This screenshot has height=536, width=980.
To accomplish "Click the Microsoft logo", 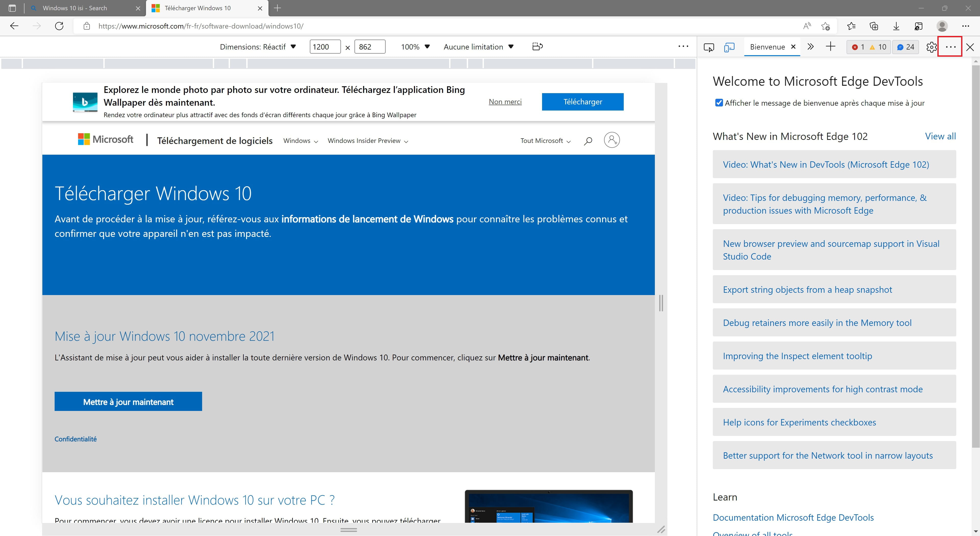I will 105,139.
